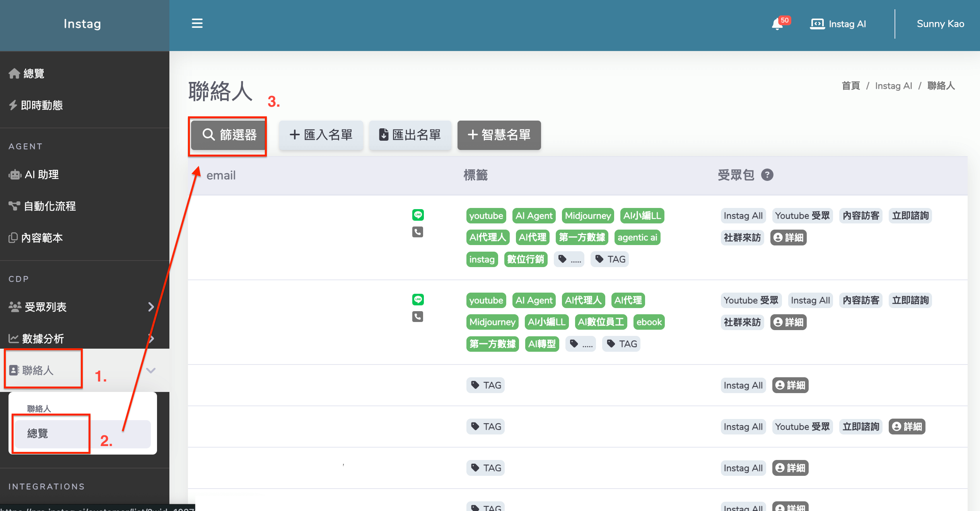Click the notification bell icon
Screen dimensions: 980x511
777,24
